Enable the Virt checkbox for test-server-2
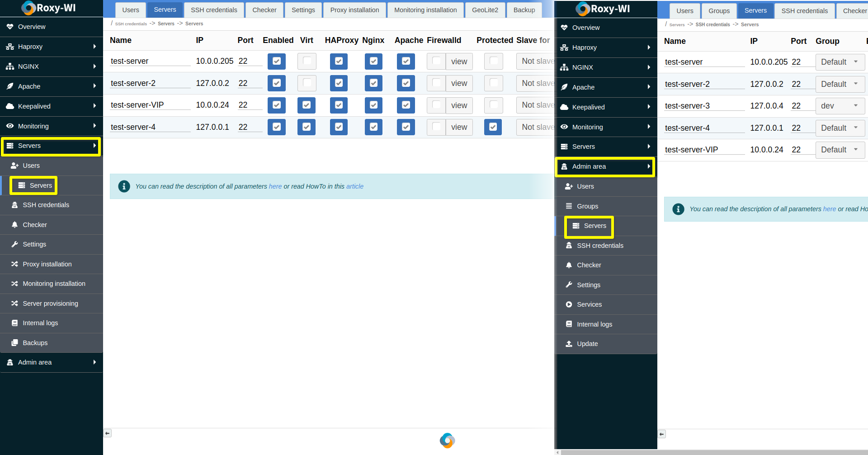Image resolution: width=868 pixels, height=455 pixels. pyautogui.click(x=307, y=83)
